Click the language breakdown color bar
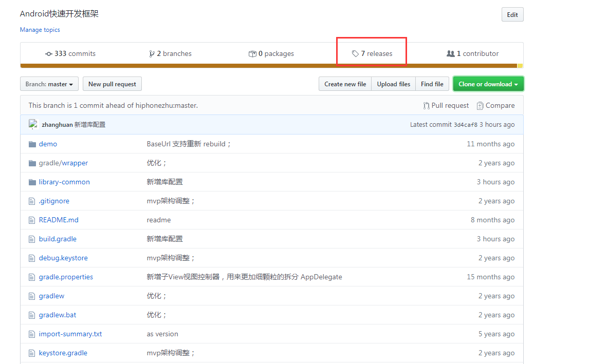This screenshot has height=364, width=589. [271, 66]
